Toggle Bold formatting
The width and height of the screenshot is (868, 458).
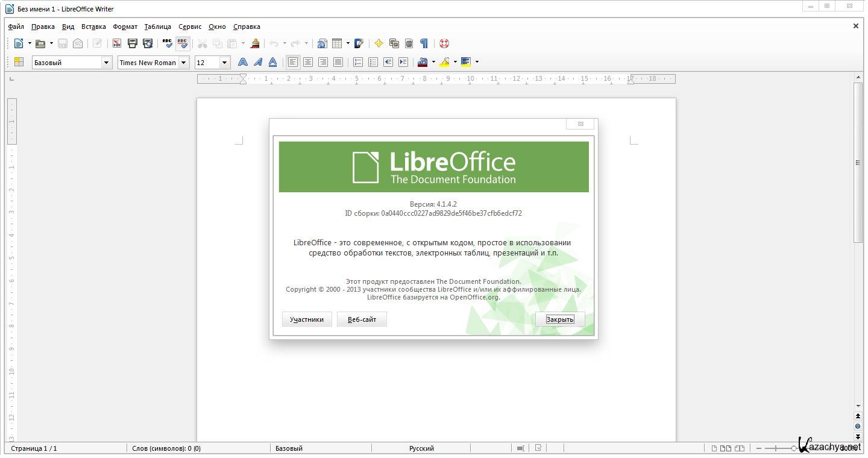point(242,62)
